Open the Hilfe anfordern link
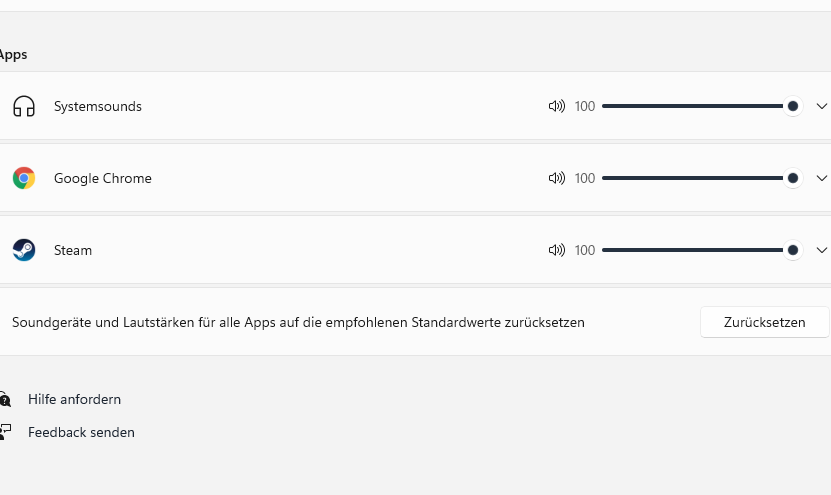 pyautogui.click(x=74, y=399)
